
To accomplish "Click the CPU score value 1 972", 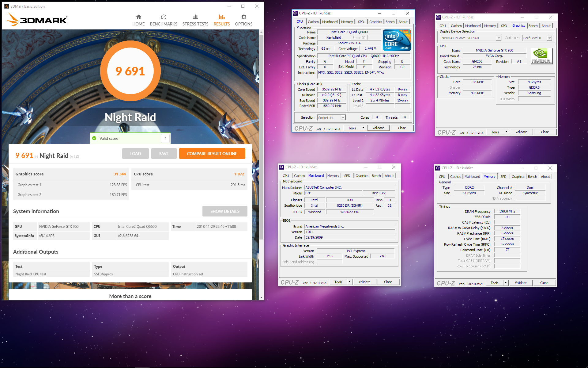I will tap(239, 174).
